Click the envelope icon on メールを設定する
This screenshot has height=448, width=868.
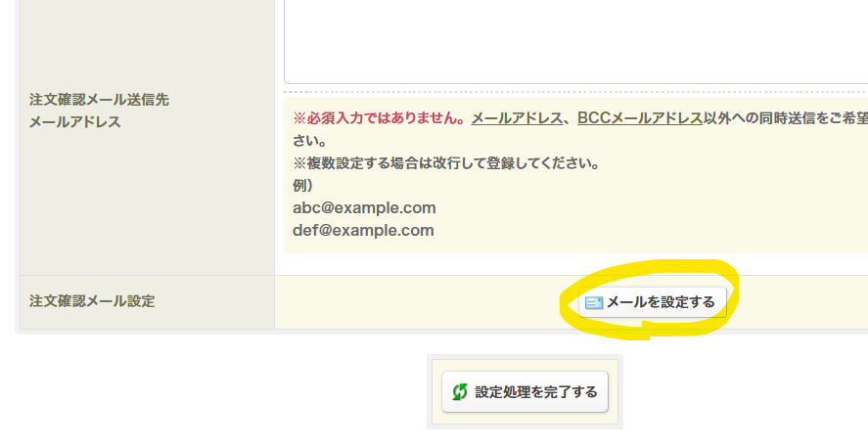[594, 303]
